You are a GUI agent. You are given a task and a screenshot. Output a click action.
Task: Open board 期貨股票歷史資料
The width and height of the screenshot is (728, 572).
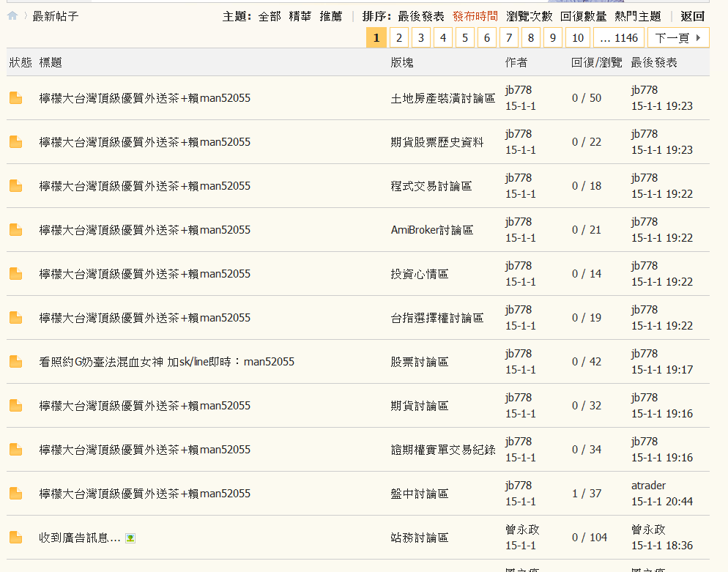click(437, 142)
